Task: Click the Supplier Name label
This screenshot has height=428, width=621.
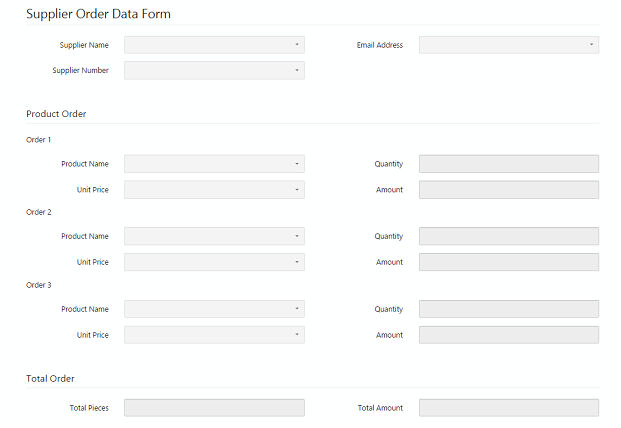Action: (84, 45)
